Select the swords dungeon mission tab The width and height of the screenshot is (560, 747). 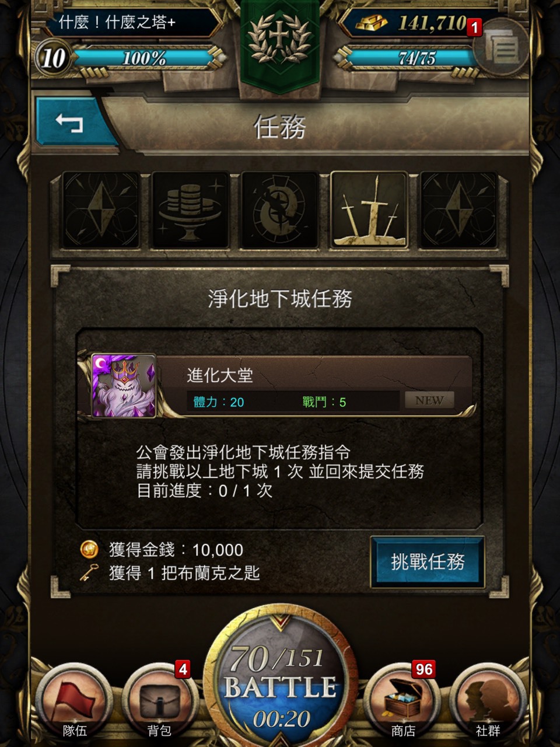point(369,210)
